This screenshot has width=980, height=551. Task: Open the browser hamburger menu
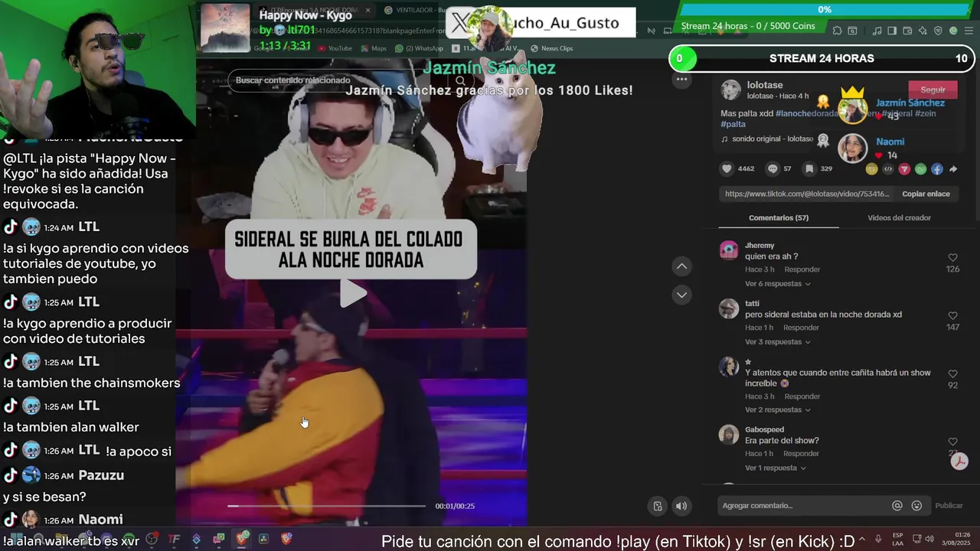[969, 31]
